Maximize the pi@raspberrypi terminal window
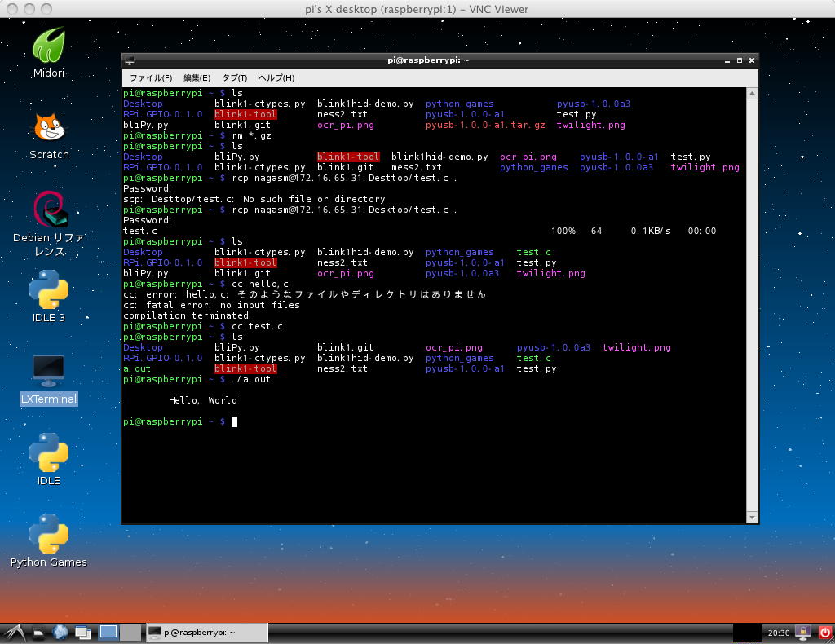The image size is (835, 644). click(x=739, y=60)
